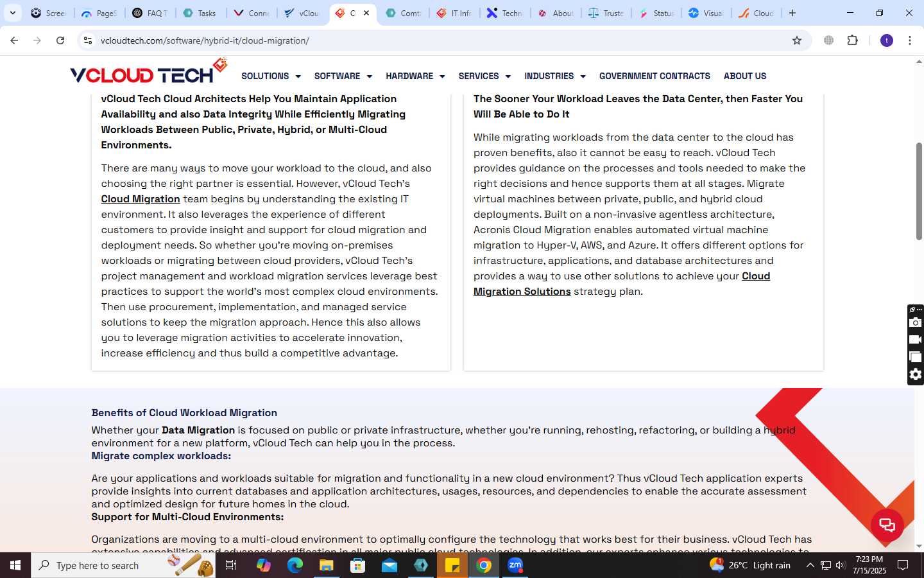The width and height of the screenshot is (924, 578).
Task: Open Microsoft Edge from taskbar
Action: [x=295, y=565]
